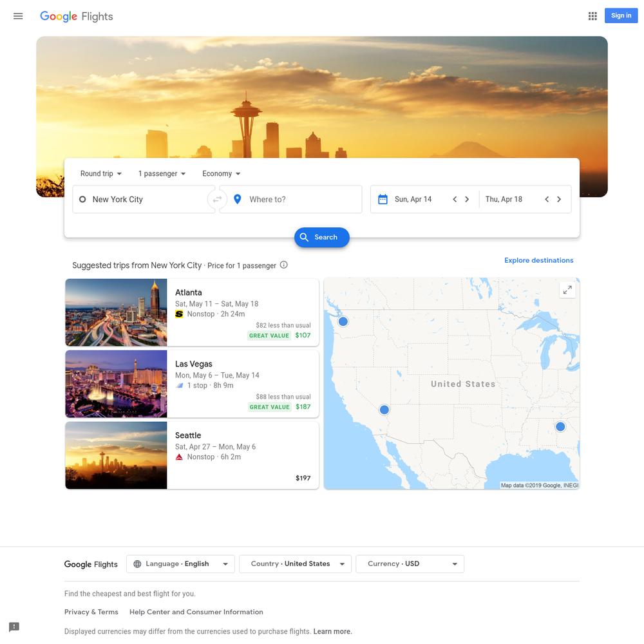
Task: Click the origin circle icon
Action: coord(82,199)
